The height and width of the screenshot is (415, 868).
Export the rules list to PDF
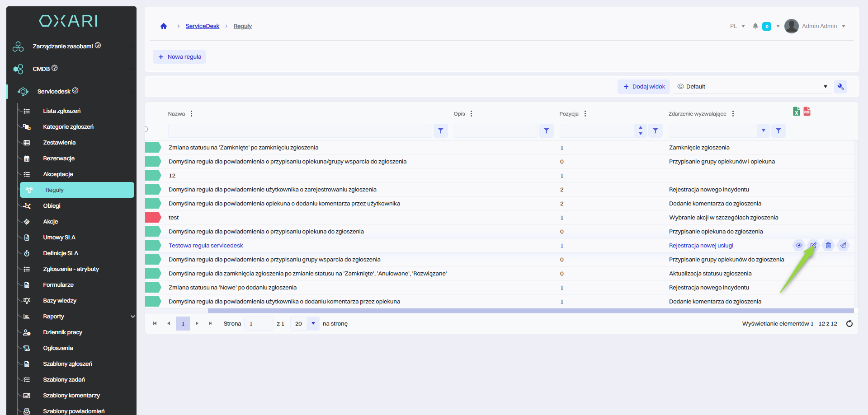pyautogui.click(x=807, y=112)
